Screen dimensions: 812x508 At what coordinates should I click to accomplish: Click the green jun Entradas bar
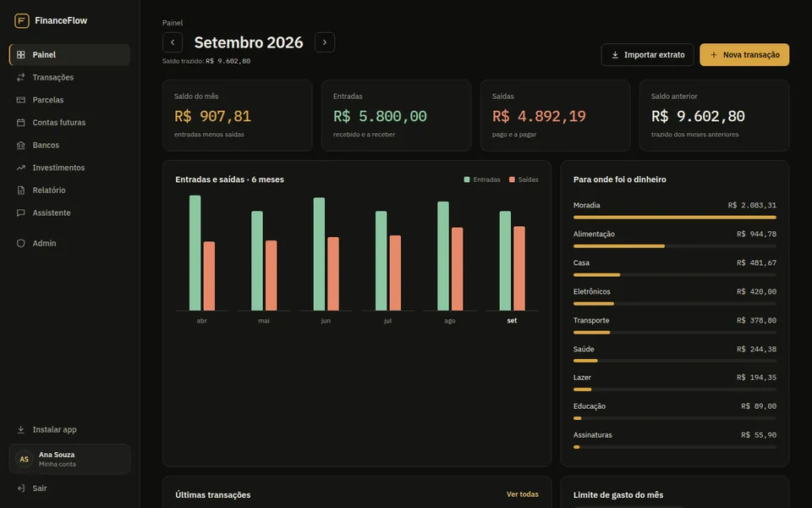pos(319,254)
